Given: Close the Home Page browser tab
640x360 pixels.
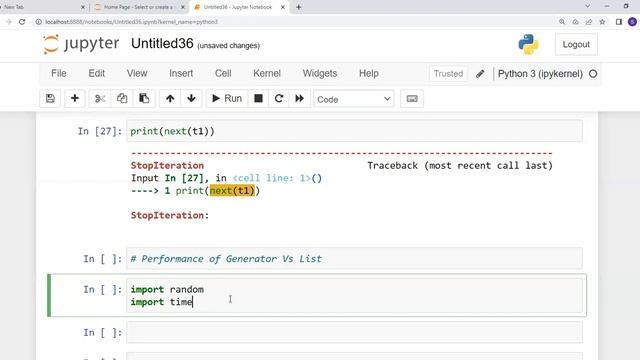Looking at the screenshot, I should tap(182, 7).
